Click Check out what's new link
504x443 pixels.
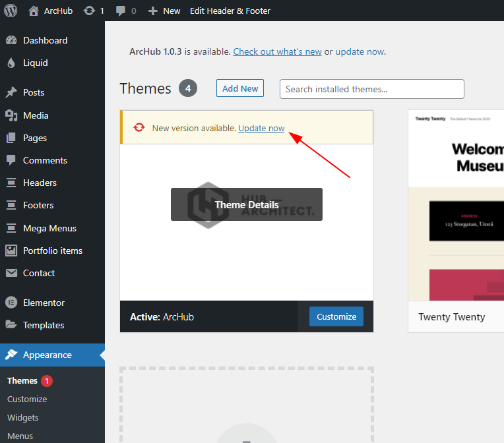coord(277,51)
